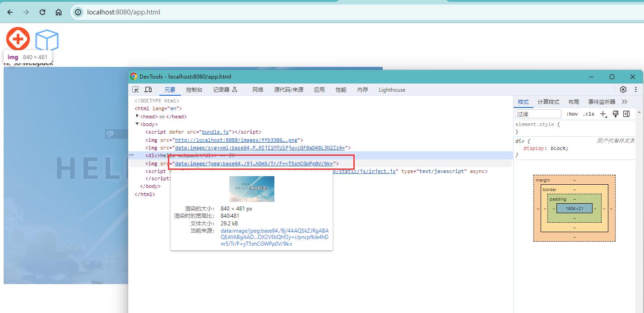Open the Lighthouse tab

click(x=392, y=90)
